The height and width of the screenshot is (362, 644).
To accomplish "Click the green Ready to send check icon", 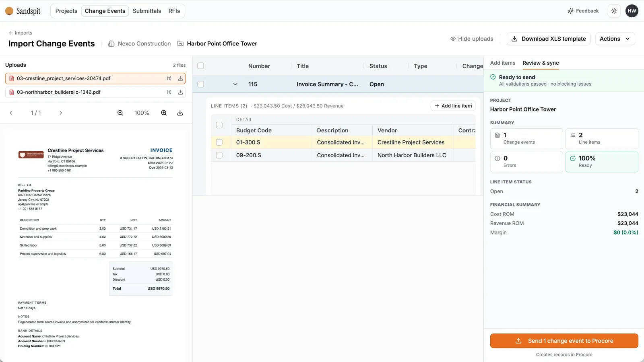I will 493,77.
